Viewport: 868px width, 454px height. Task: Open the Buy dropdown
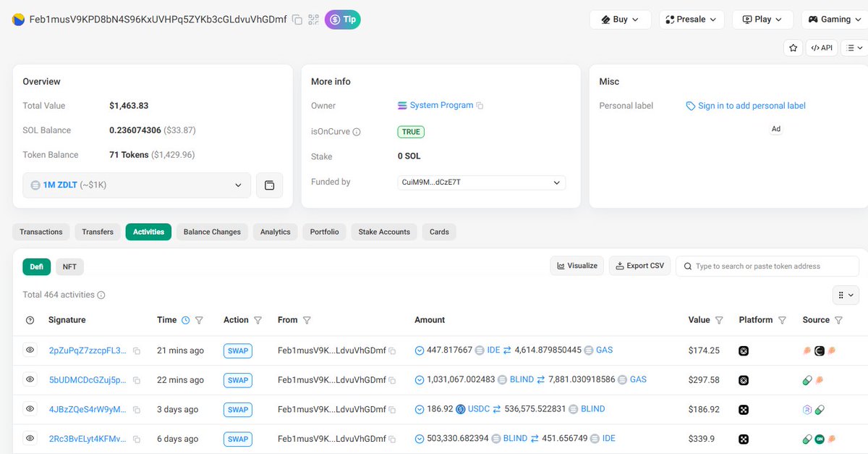pyautogui.click(x=620, y=20)
